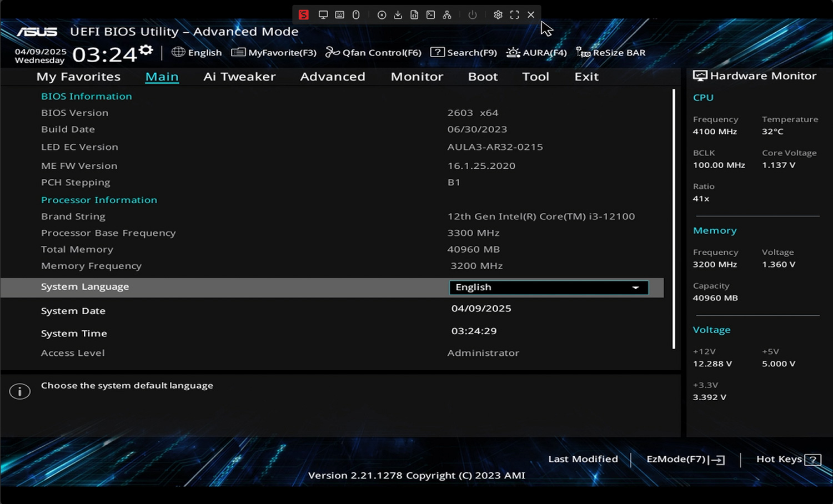The image size is (833, 504).
Task: Open Qfan Control(F6)
Action: tap(373, 52)
